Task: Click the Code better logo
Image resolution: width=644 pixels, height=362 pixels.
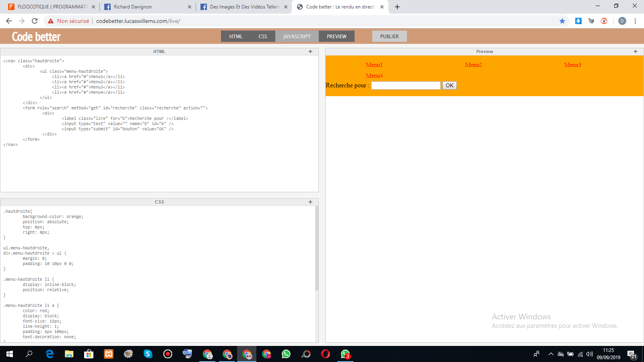Action: pyautogui.click(x=36, y=37)
